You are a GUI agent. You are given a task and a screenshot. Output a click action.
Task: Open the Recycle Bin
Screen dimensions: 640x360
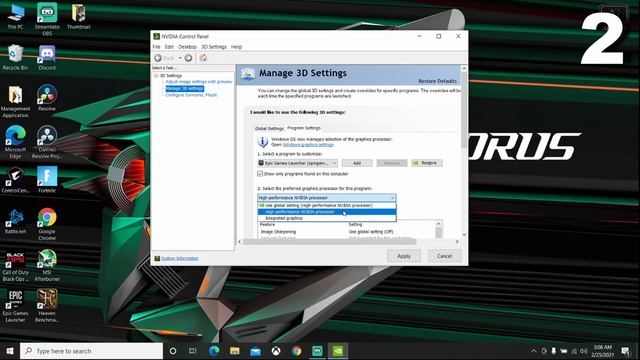(16, 58)
